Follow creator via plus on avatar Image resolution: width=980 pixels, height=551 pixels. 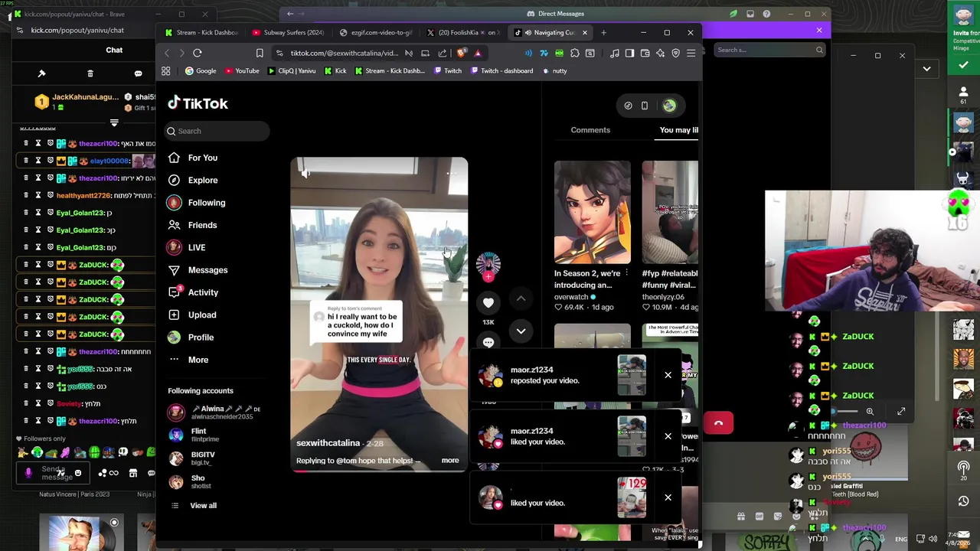(488, 277)
